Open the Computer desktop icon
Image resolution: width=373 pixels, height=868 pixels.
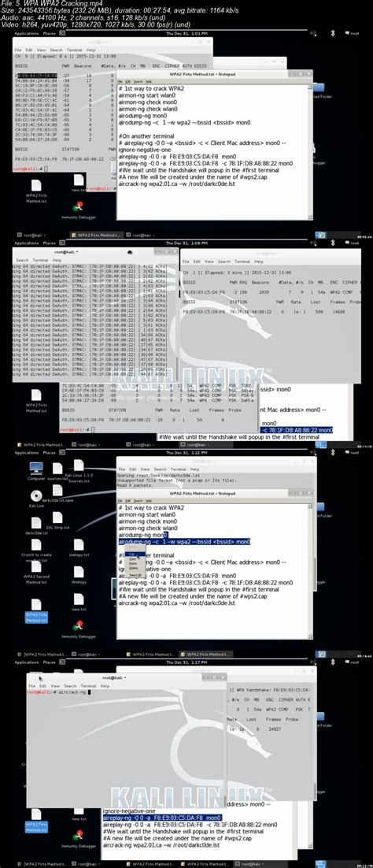coord(36,470)
